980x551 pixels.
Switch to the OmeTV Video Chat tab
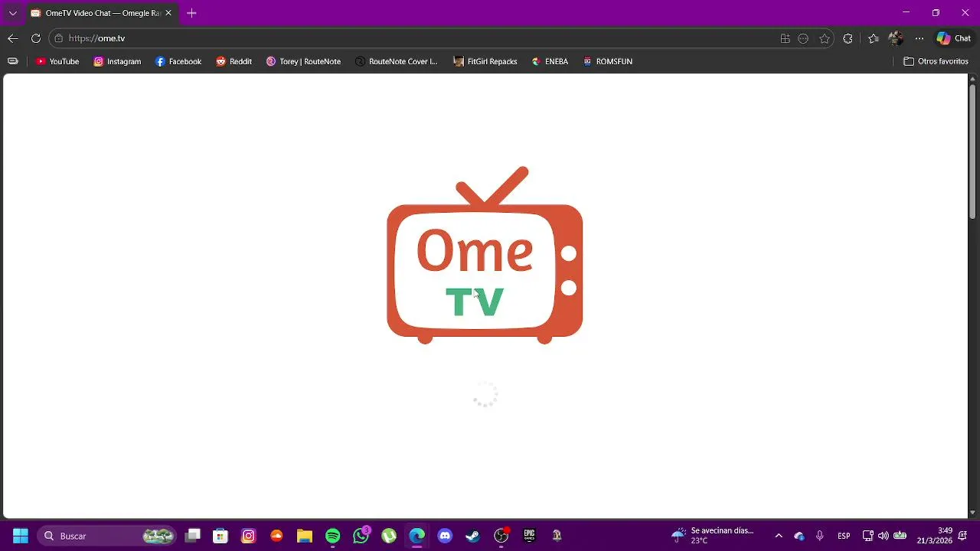[96, 13]
